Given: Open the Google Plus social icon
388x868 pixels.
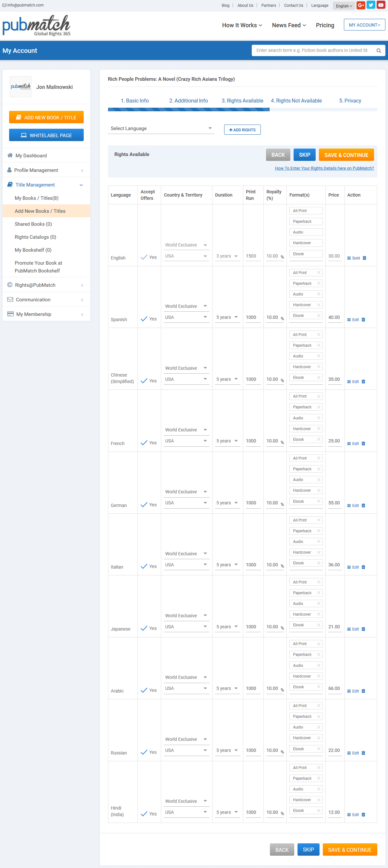Looking at the screenshot, I should point(361,5).
